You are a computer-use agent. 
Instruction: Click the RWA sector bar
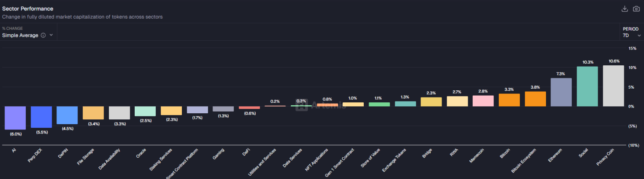pos(457,101)
